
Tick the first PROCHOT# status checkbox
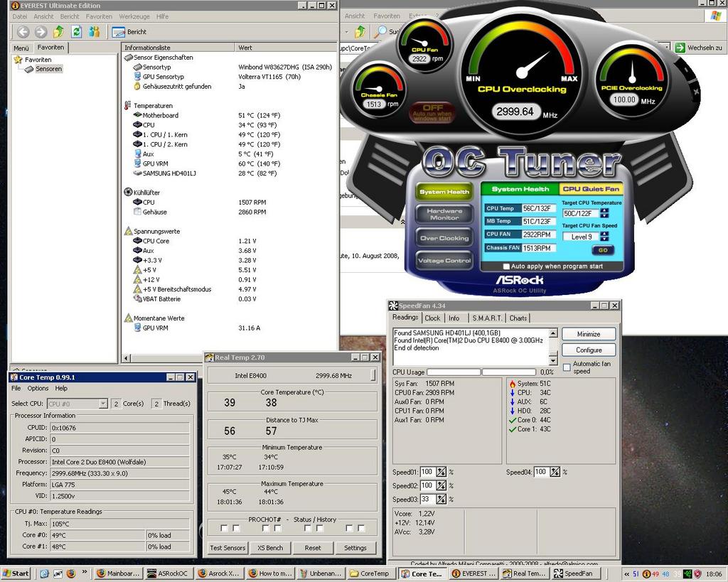click(224, 529)
